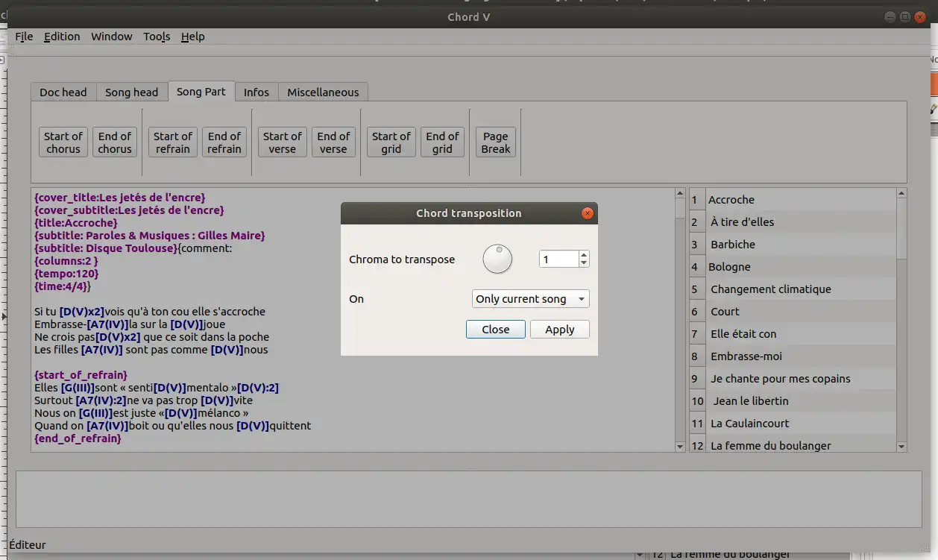Open the Edition menu
Screen dimensions: 938x560
click(x=62, y=37)
